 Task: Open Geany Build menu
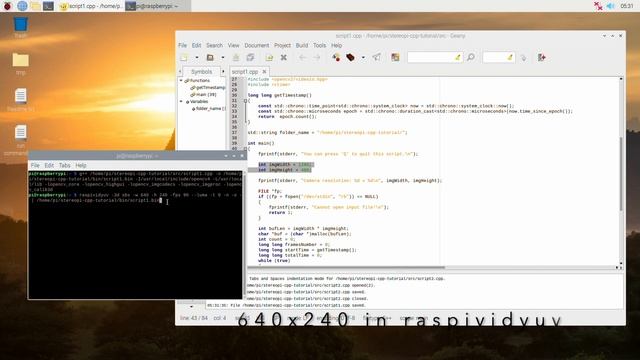click(x=302, y=45)
